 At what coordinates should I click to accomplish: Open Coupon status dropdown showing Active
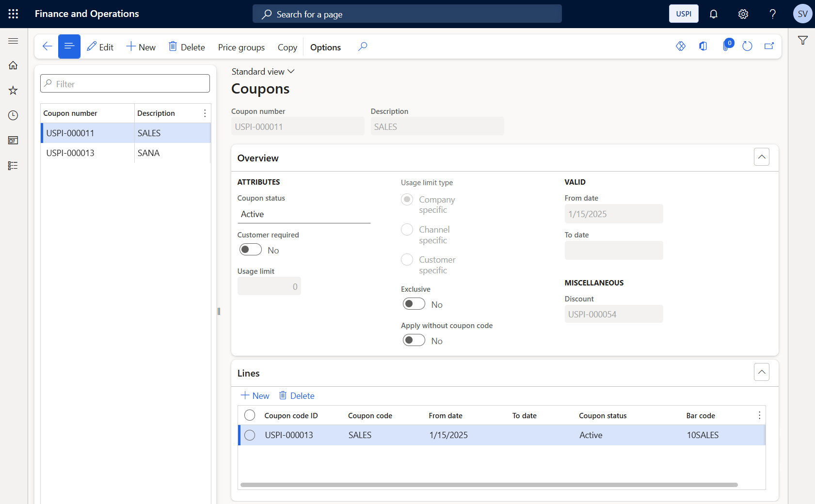304,214
